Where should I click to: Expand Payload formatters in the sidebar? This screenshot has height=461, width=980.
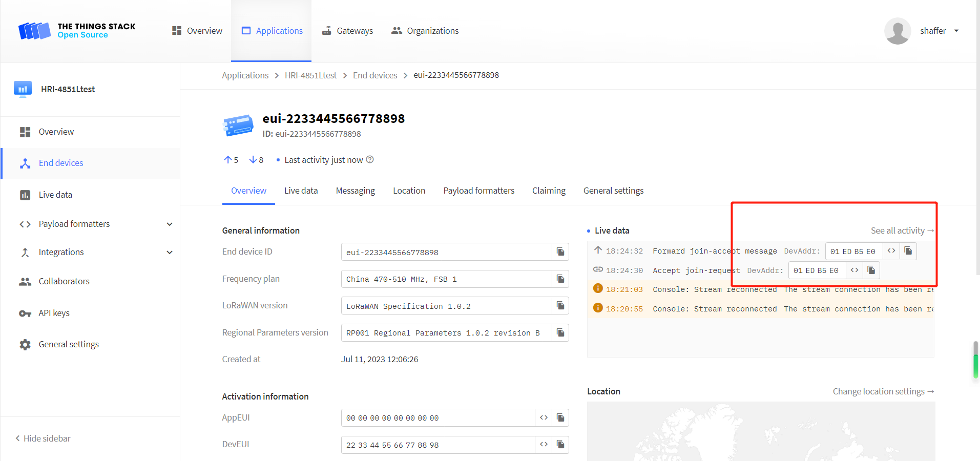tap(170, 224)
